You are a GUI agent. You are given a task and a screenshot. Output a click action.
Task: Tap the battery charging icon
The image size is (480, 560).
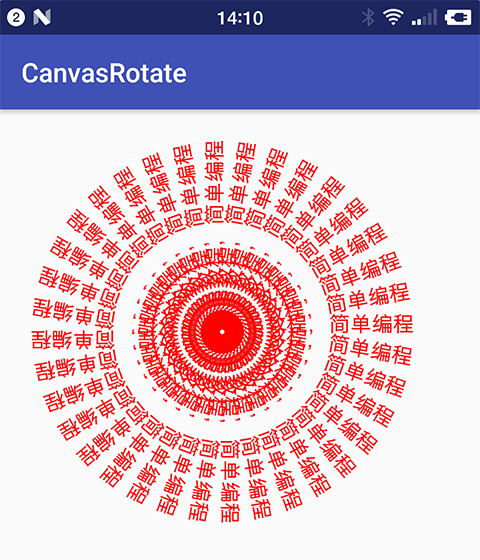click(458, 17)
